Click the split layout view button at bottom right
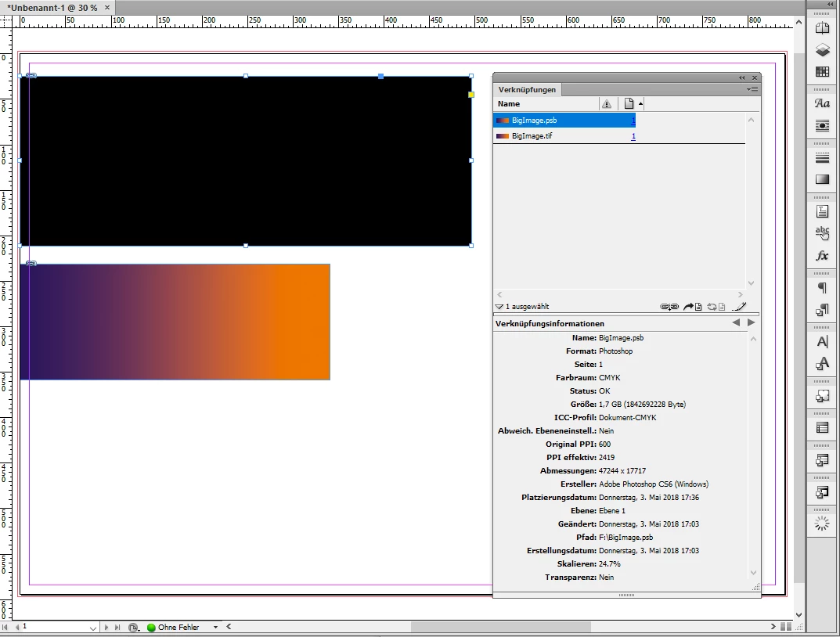 tap(787, 626)
